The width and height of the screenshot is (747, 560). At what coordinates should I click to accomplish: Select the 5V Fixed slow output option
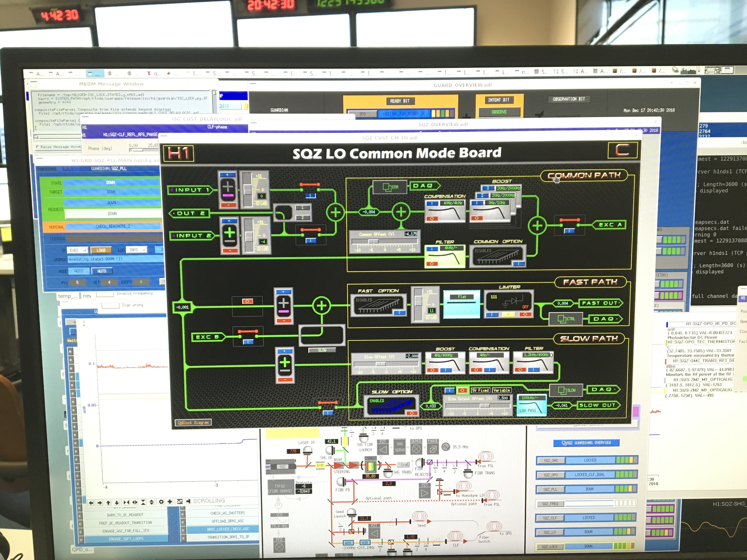[x=480, y=390]
